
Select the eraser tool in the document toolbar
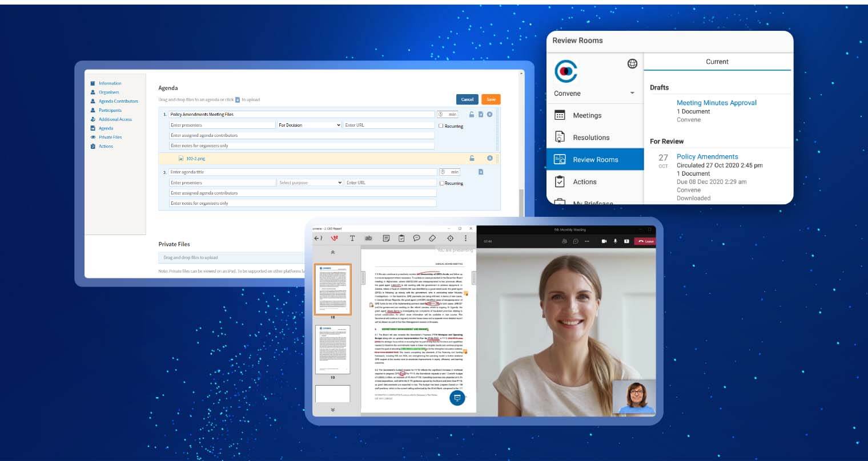point(432,238)
